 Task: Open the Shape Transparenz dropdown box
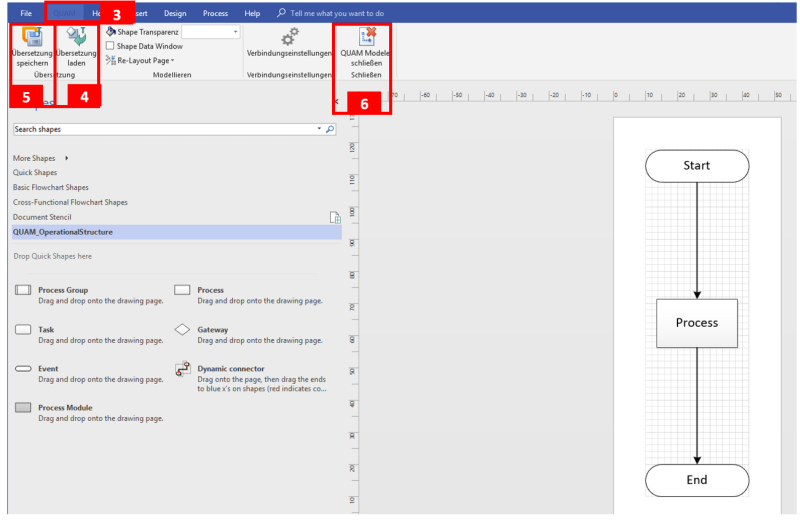[x=211, y=32]
